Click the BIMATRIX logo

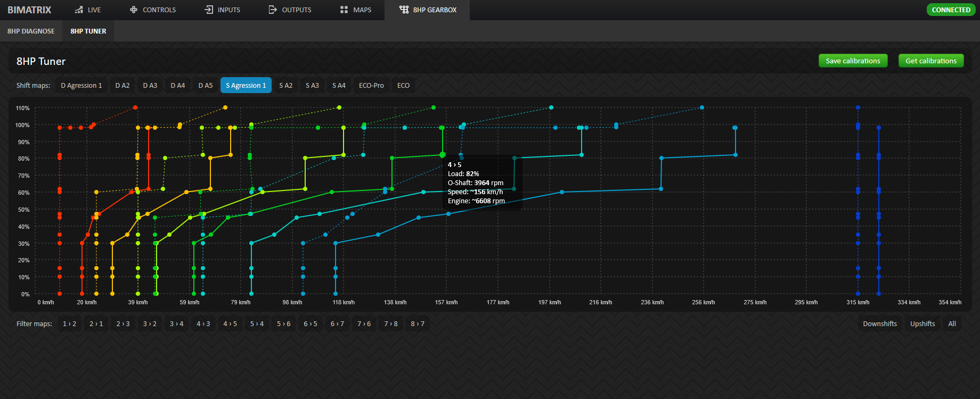point(29,10)
